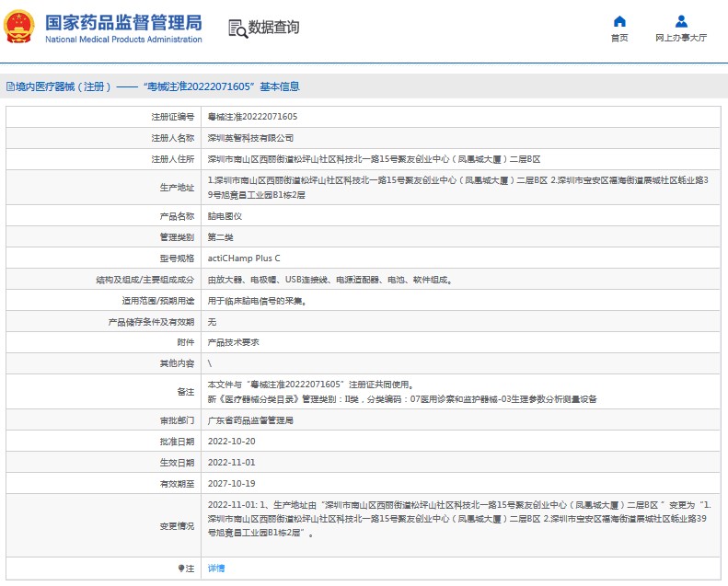Click the 国家药品监督管理局 site title

pos(122,21)
